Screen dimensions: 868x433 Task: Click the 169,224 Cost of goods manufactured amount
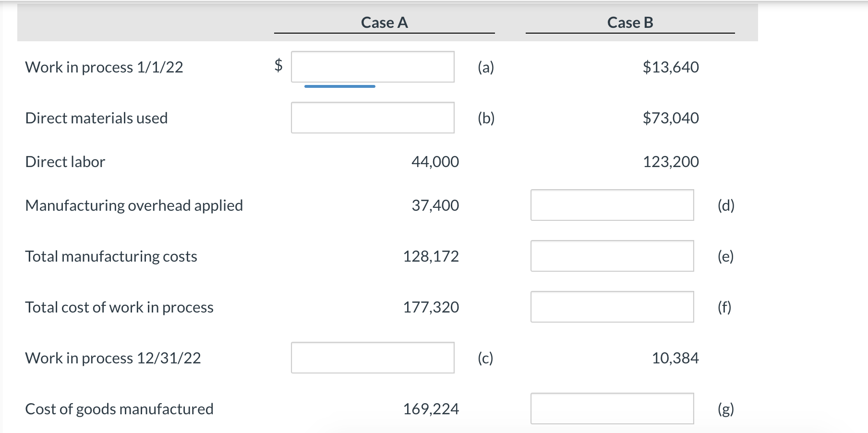tap(431, 409)
